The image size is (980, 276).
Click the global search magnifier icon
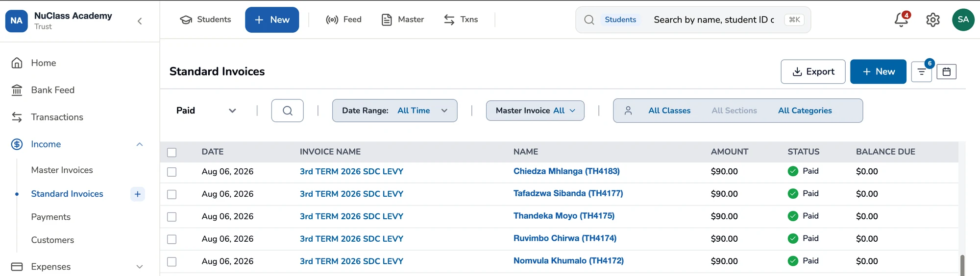pos(589,20)
